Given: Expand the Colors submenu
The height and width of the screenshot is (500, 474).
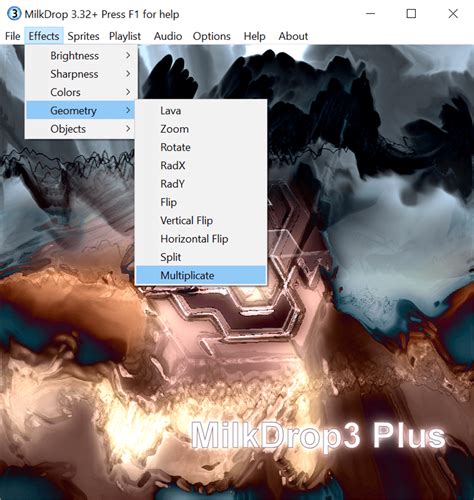Looking at the screenshot, I should (80, 92).
